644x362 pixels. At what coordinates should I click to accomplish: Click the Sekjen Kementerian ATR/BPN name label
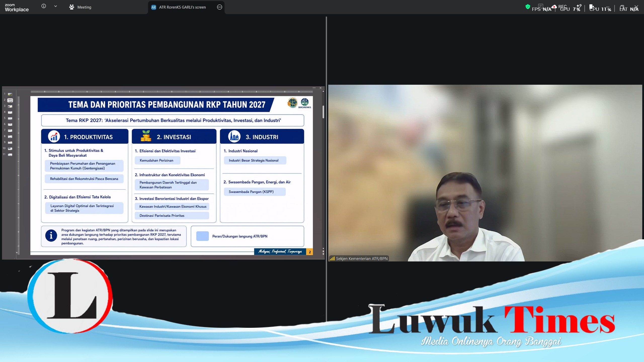(362, 258)
